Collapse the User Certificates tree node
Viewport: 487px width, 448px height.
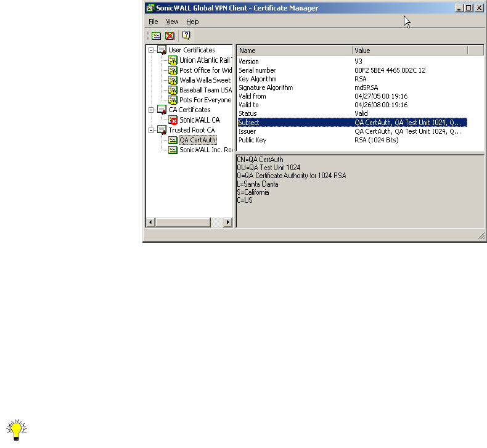[151, 51]
